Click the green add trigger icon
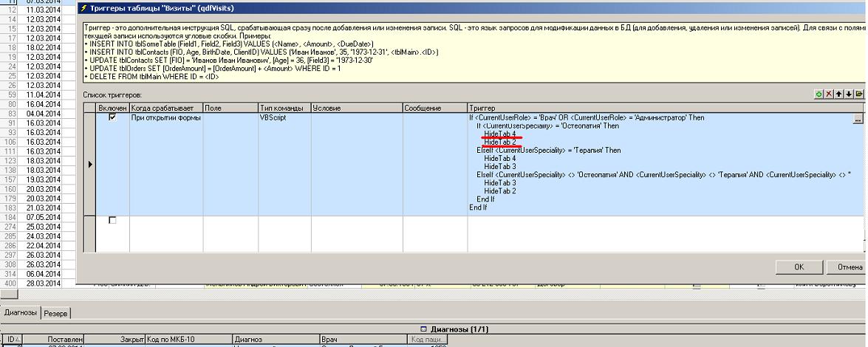868x347 pixels. (819, 95)
